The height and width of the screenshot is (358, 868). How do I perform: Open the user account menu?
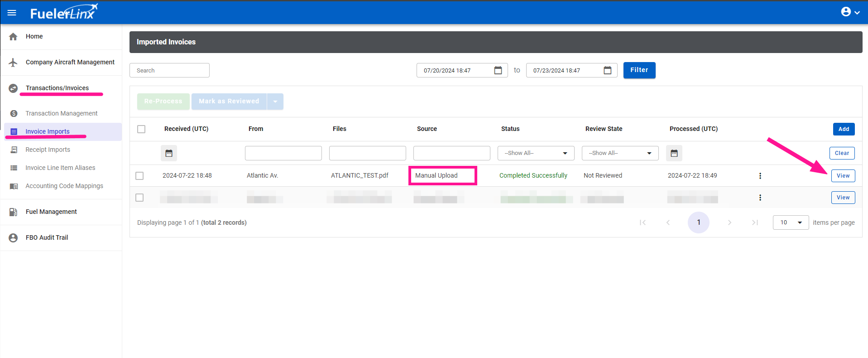tap(850, 12)
